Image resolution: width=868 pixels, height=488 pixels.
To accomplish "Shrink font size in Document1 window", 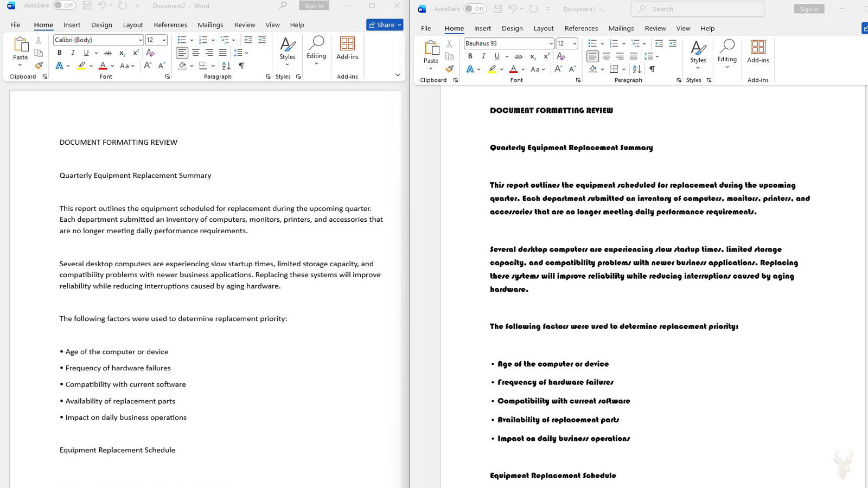I will coord(572,69).
